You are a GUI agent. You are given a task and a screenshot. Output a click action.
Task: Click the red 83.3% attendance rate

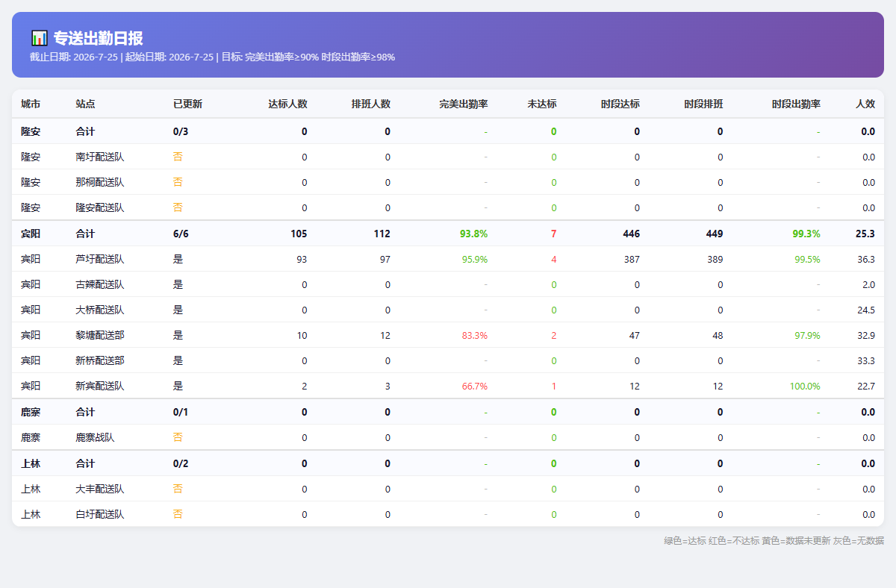click(475, 335)
